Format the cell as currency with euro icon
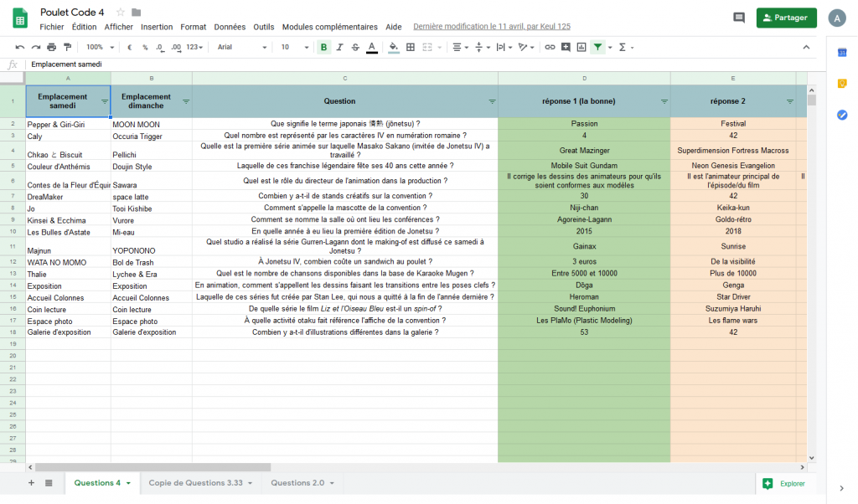 130,48
